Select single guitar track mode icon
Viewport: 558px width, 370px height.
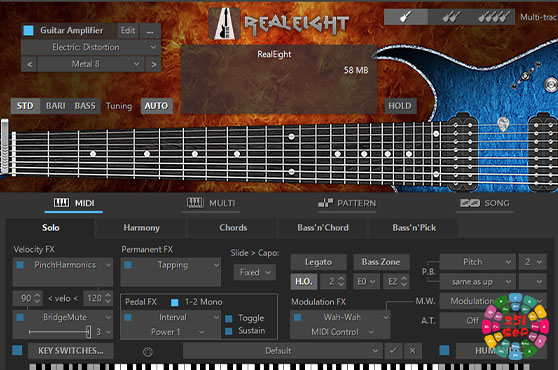click(406, 17)
